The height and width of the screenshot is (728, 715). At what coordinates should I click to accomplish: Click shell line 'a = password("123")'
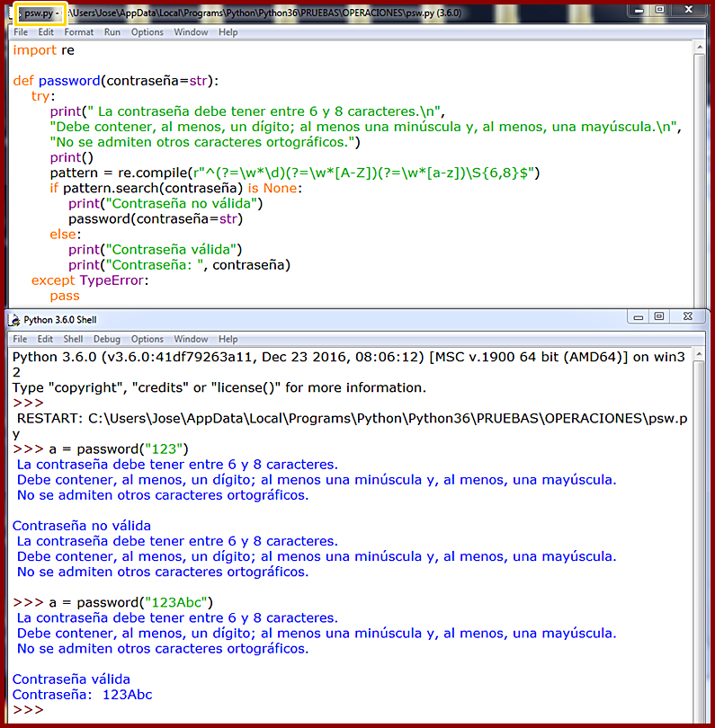pyautogui.click(x=101, y=449)
